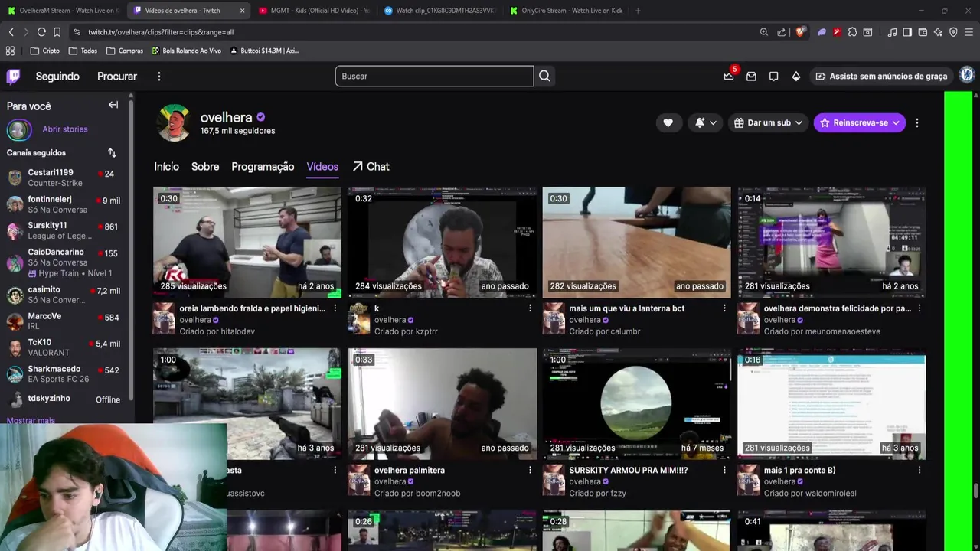Switch to the Sobre tab
This screenshot has height=551, width=980.
pyautogui.click(x=205, y=166)
